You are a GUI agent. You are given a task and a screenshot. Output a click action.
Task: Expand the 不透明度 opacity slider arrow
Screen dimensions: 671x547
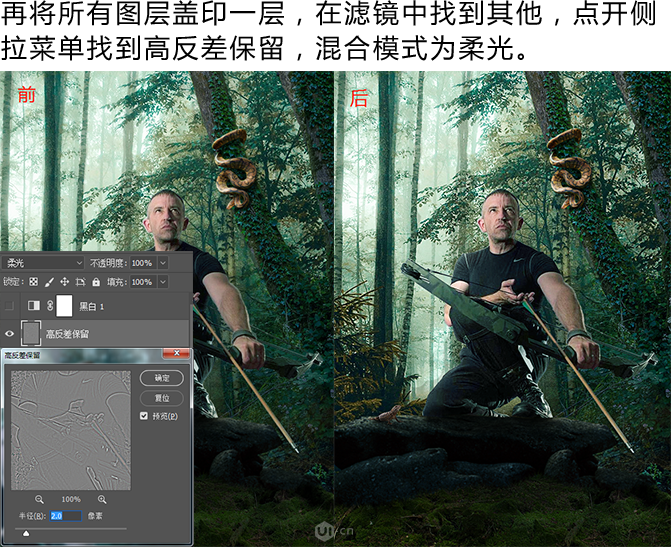(x=163, y=263)
